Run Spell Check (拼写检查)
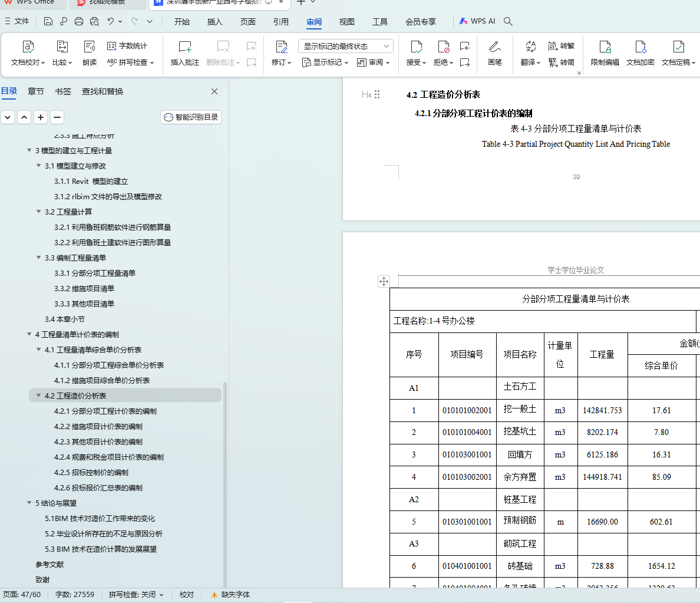The image size is (700, 603). [x=130, y=62]
